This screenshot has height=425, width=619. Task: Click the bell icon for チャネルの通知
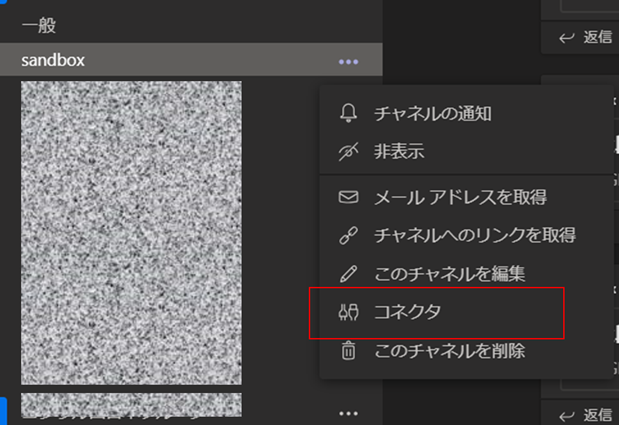349,114
